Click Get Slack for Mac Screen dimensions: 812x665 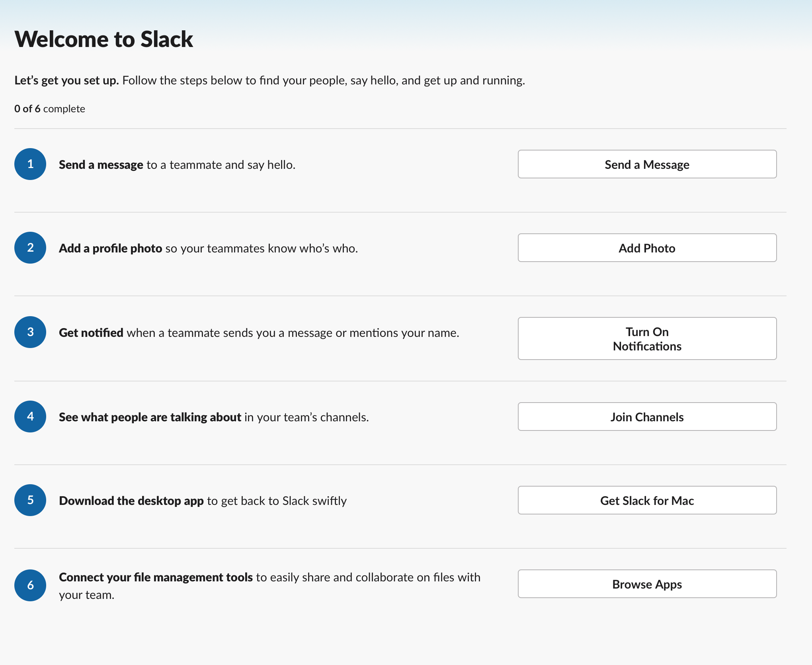[x=647, y=500]
